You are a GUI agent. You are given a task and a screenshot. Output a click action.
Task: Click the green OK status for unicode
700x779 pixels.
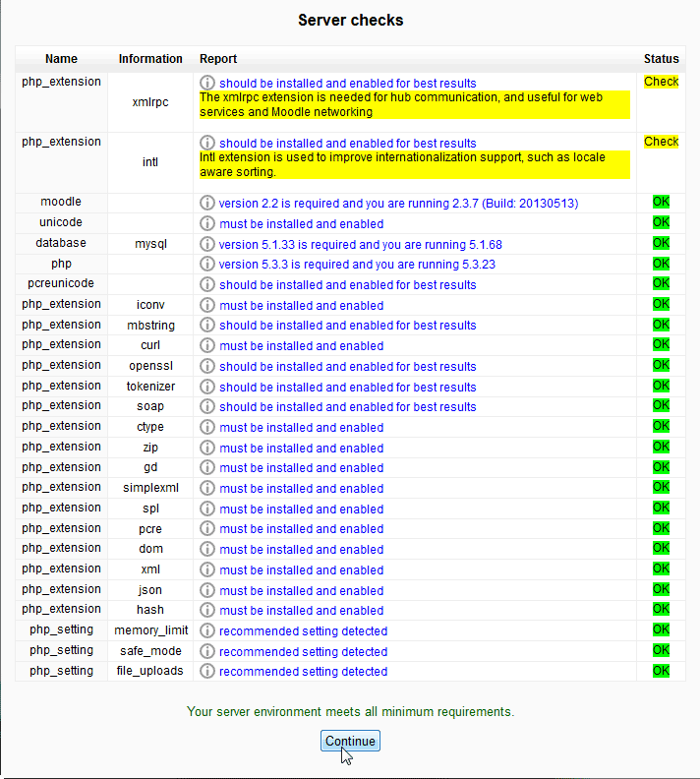[x=661, y=223]
